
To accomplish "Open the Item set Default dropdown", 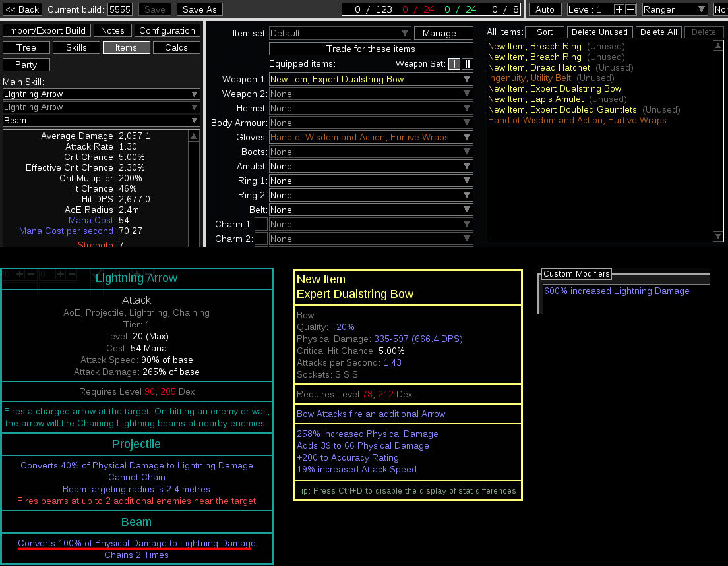I will click(340, 33).
